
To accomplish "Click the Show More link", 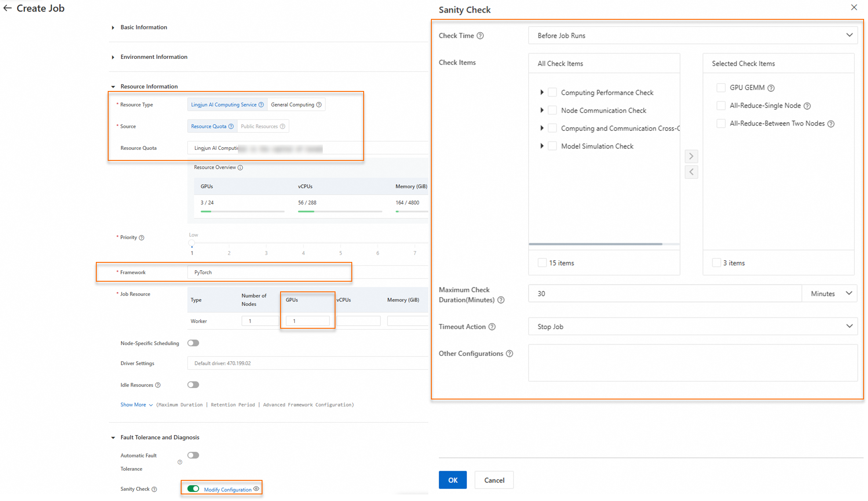I will coord(133,405).
